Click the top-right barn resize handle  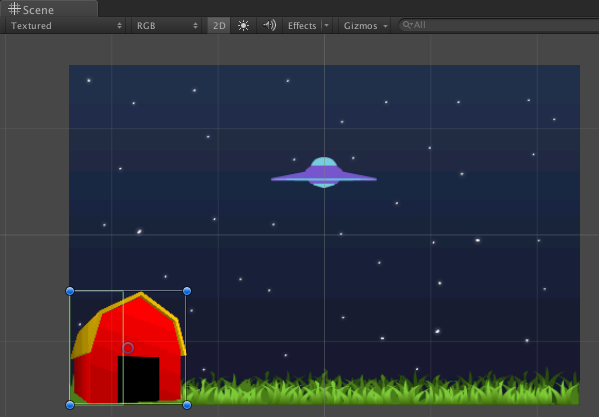187,291
